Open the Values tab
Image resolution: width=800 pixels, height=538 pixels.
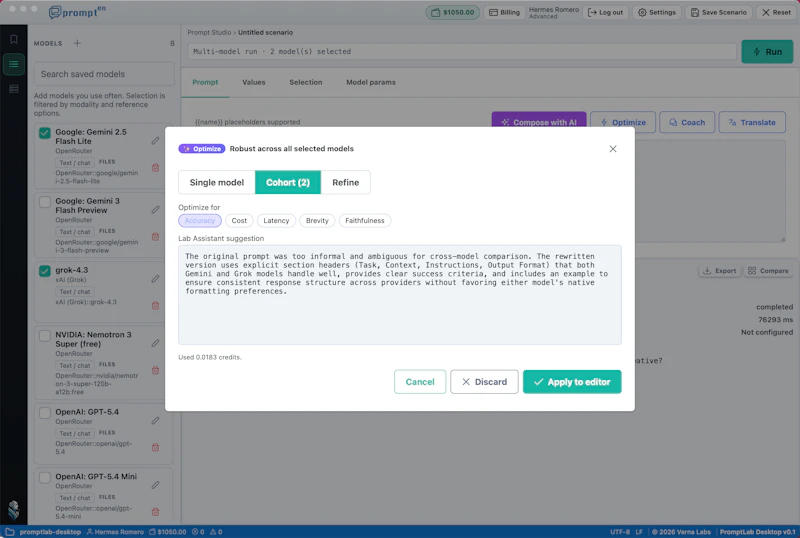254,82
